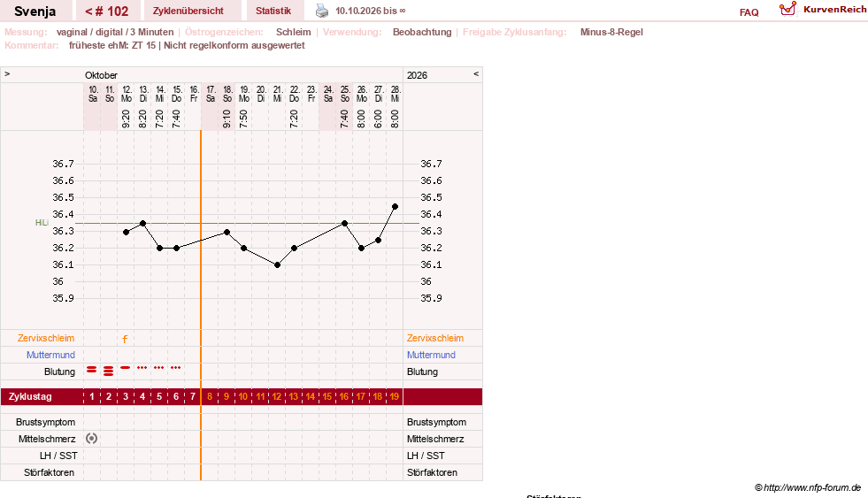Click the spotting dots on cycle day 4

[x=142, y=367]
